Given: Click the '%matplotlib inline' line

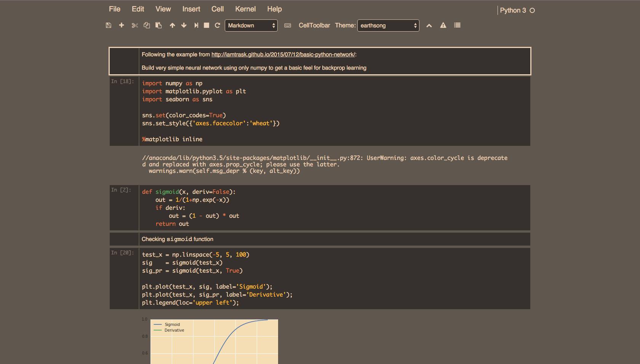Looking at the screenshot, I should [x=172, y=139].
